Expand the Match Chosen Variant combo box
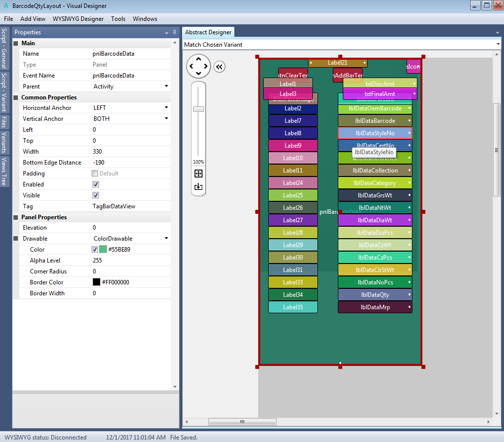The height and width of the screenshot is (442, 504). click(498, 45)
